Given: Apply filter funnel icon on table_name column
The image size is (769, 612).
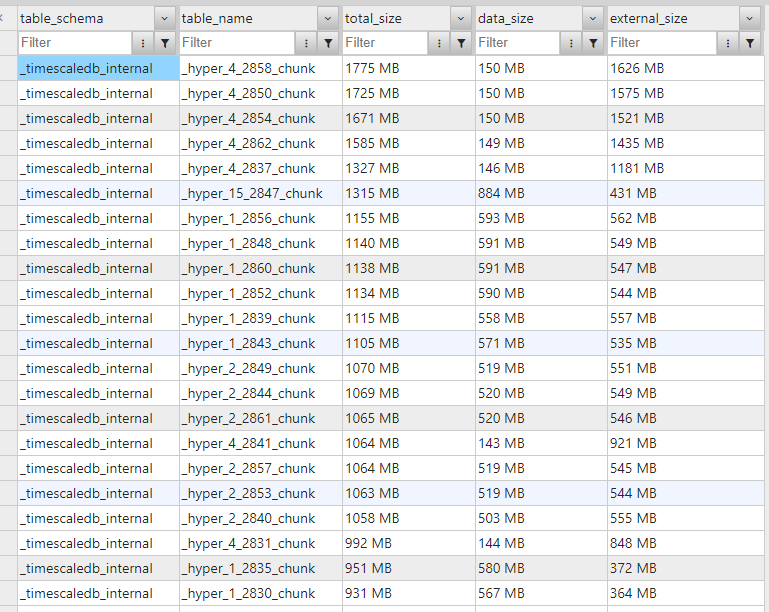Looking at the screenshot, I should coord(328,43).
